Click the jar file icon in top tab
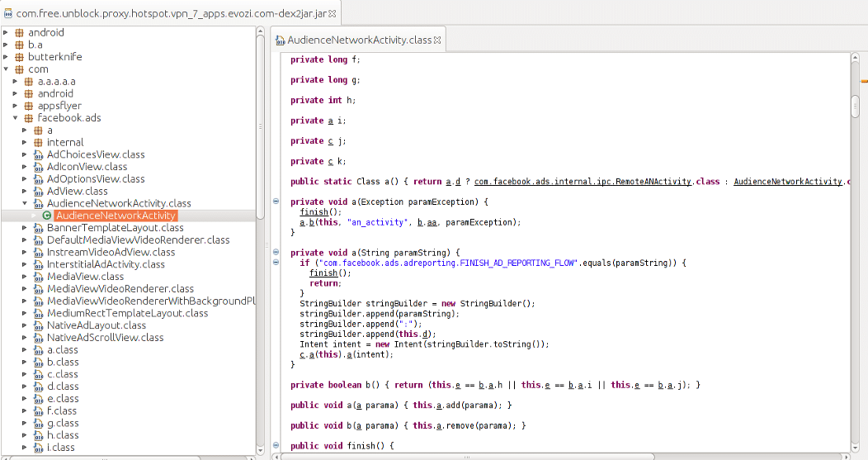 (x=8, y=13)
